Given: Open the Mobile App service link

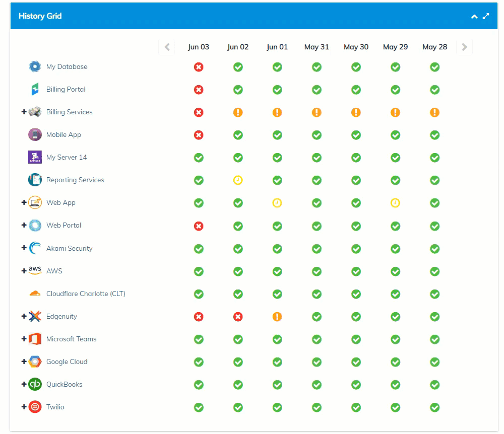Looking at the screenshot, I should pyautogui.click(x=64, y=135).
